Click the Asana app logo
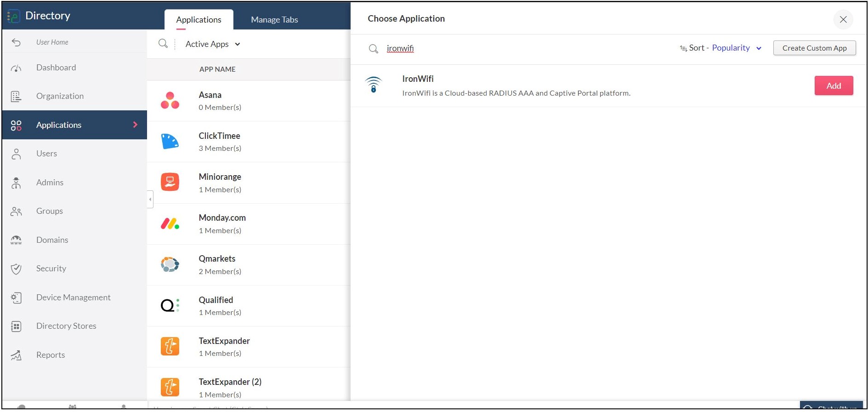 coord(170,100)
